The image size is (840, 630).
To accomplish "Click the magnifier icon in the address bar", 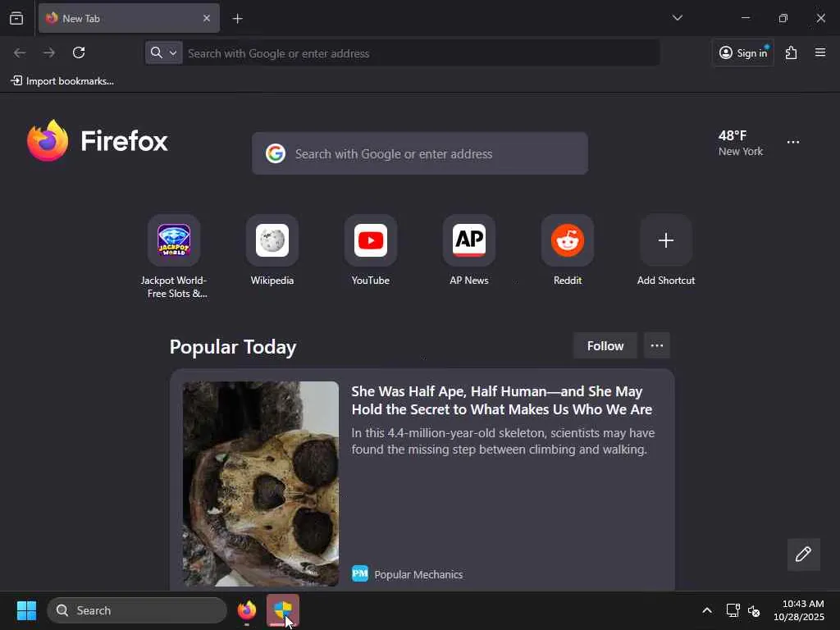I will 157,52.
